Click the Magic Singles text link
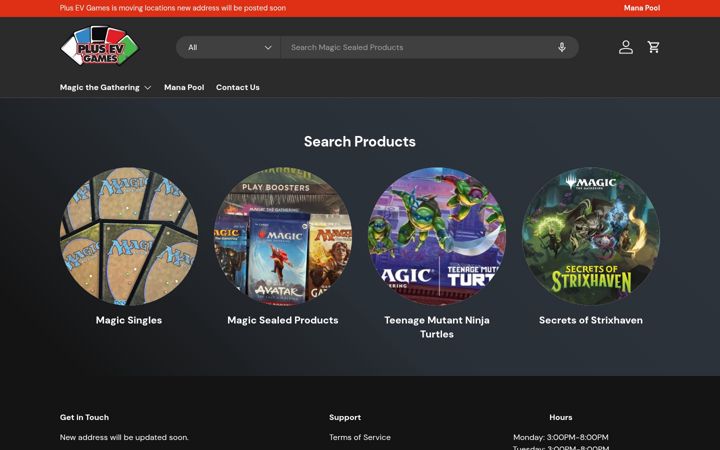Image resolution: width=720 pixels, height=450 pixels. tap(129, 320)
